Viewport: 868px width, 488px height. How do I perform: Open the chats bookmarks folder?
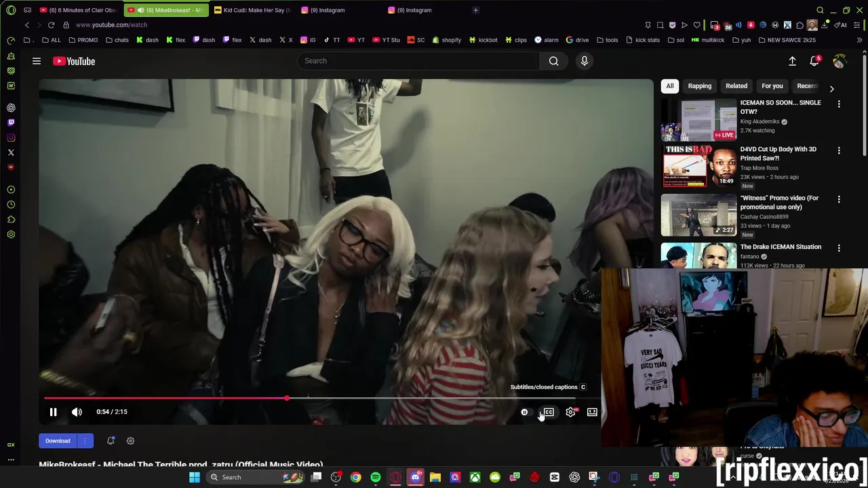tap(117, 40)
